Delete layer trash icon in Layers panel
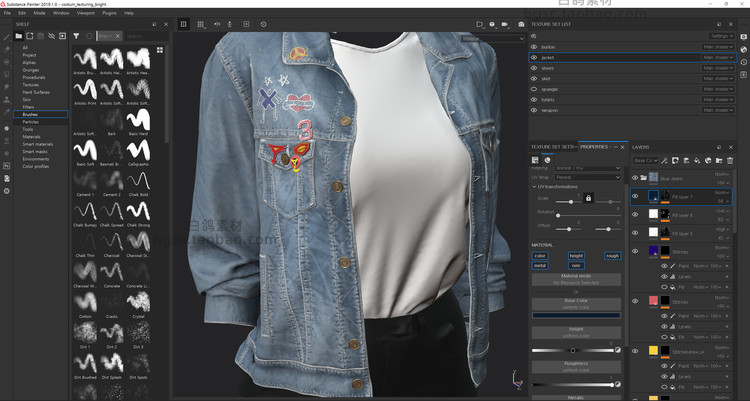The width and height of the screenshot is (750, 401). (x=730, y=160)
